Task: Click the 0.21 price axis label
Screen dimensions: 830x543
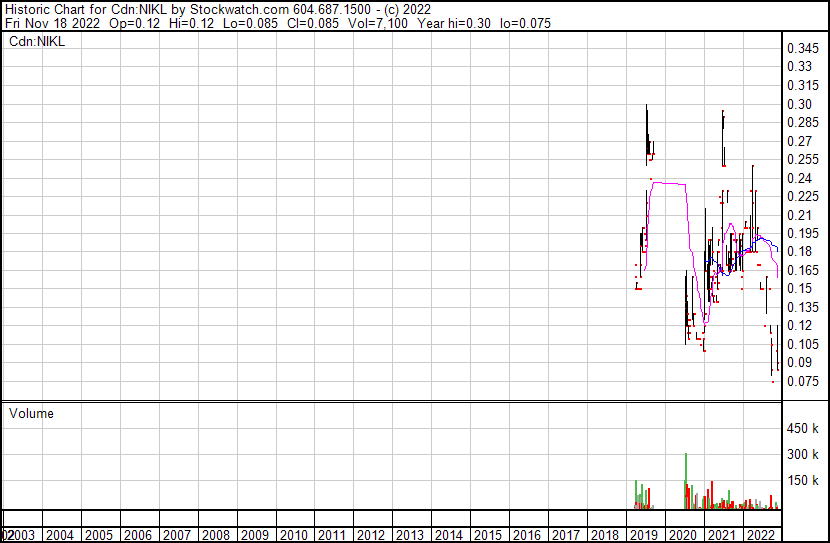Action: 800,215
